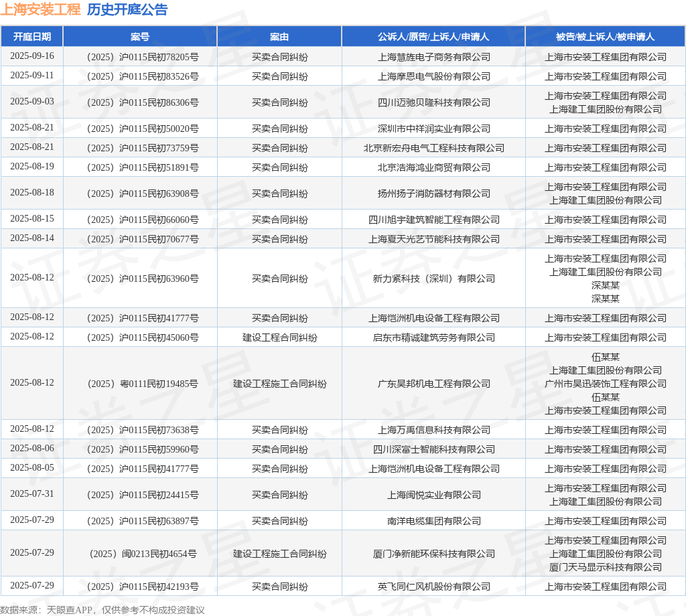The width and height of the screenshot is (686, 616).
Task: Click case number 沪0115民初83526号
Action: pos(143,76)
